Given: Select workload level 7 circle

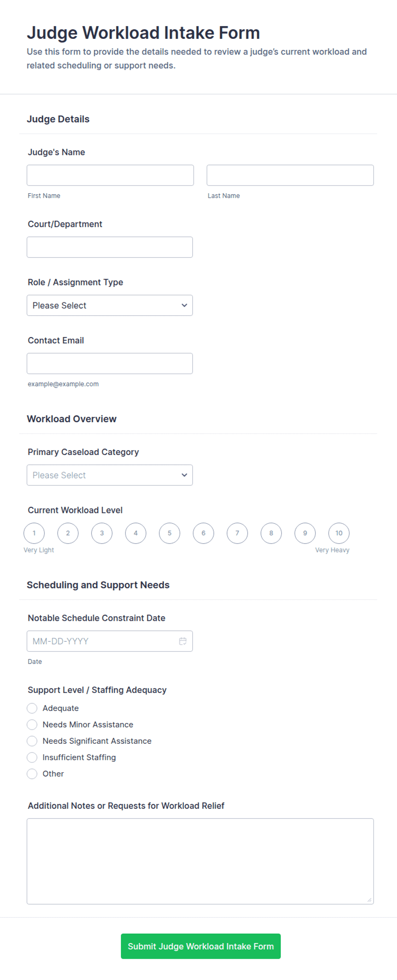Looking at the screenshot, I should (x=237, y=533).
